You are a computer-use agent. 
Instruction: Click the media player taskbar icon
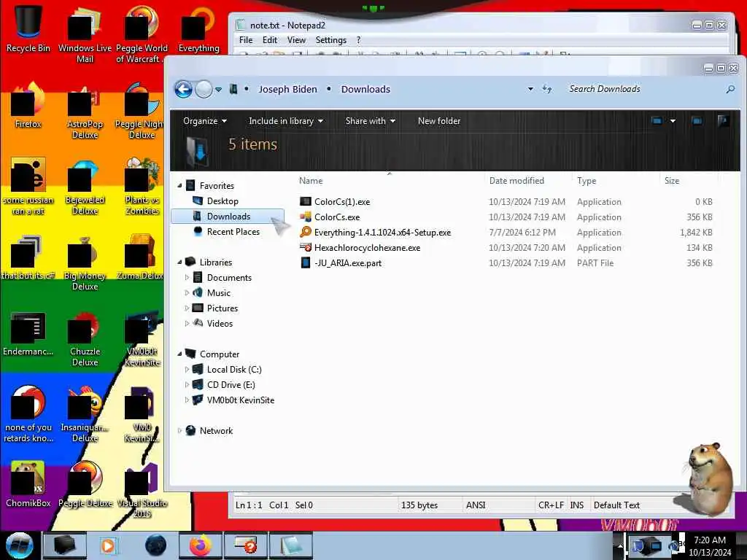click(108, 545)
